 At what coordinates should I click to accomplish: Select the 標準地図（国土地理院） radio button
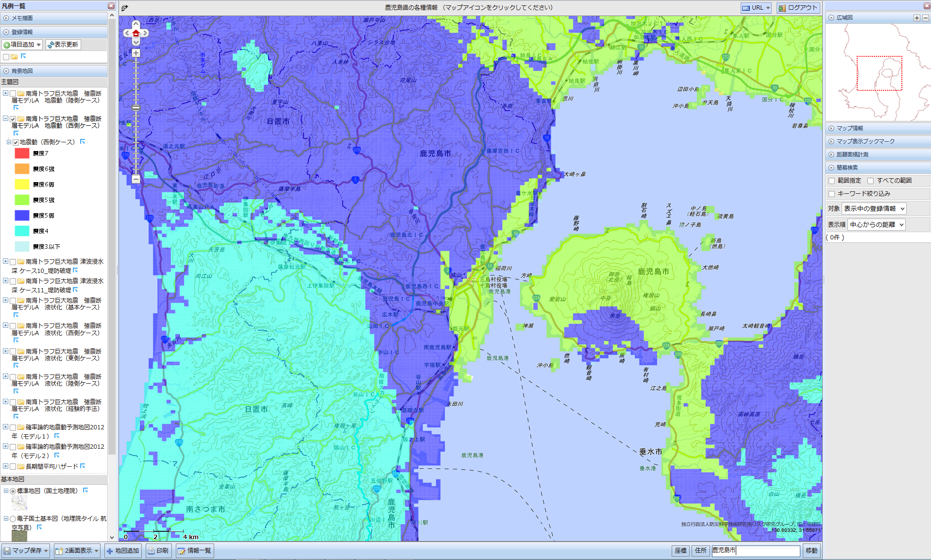tap(13, 491)
